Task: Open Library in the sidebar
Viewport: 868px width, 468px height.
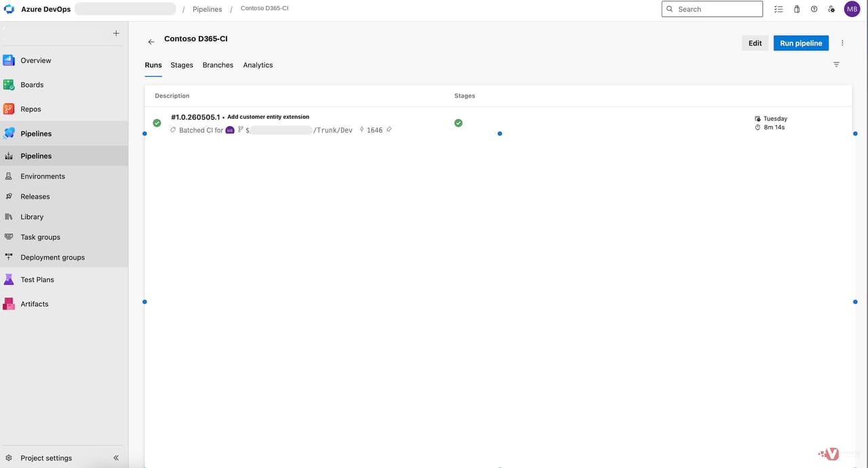Action: click(x=32, y=217)
